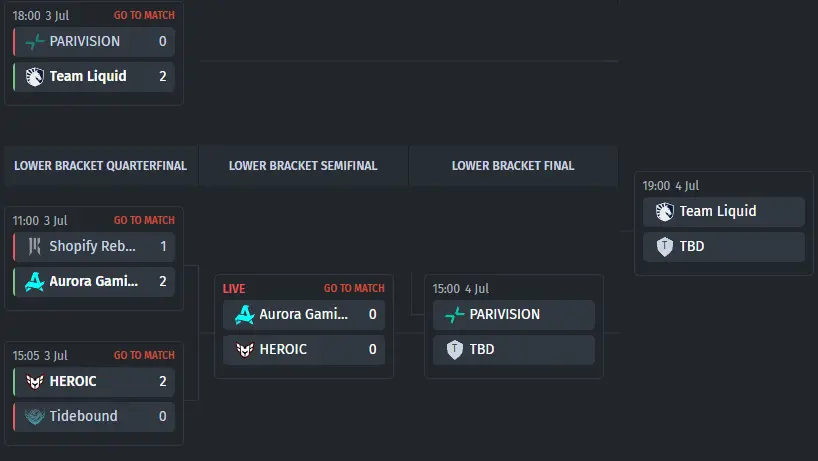Screen dimensions: 818x461
Task: Select the Lower Bracket Semifinal header
Action: (x=303, y=166)
